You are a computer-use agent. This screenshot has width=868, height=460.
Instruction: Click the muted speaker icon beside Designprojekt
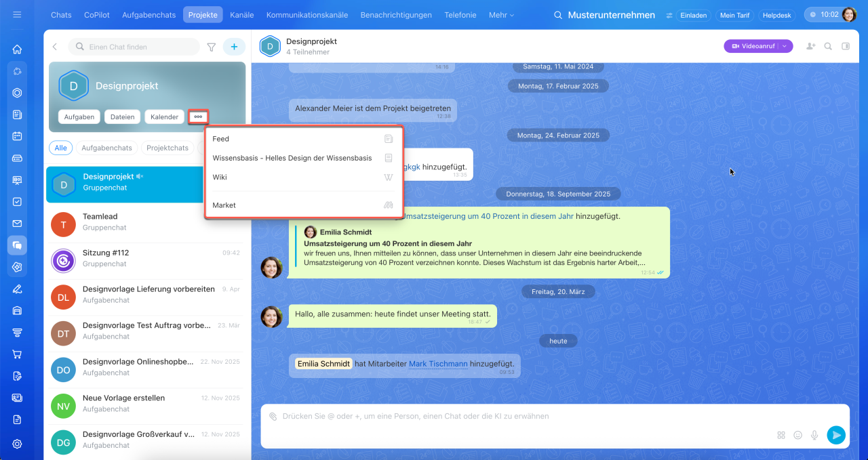140,176
